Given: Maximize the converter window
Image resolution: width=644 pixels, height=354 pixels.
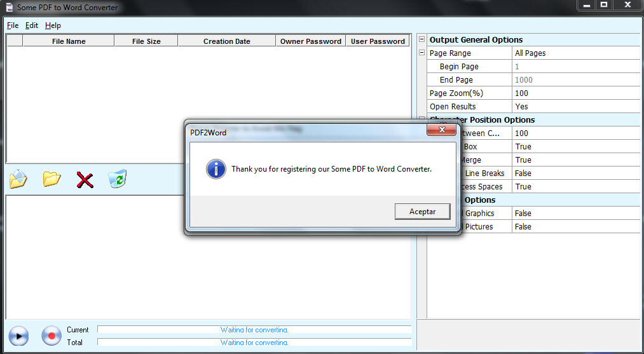Looking at the screenshot, I should pyautogui.click(x=604, y=5).
